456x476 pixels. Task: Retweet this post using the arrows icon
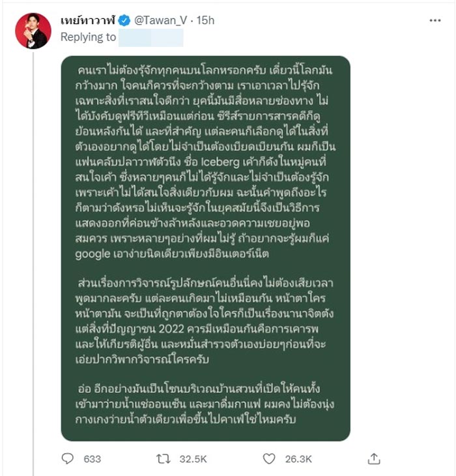tap(164, 458)
